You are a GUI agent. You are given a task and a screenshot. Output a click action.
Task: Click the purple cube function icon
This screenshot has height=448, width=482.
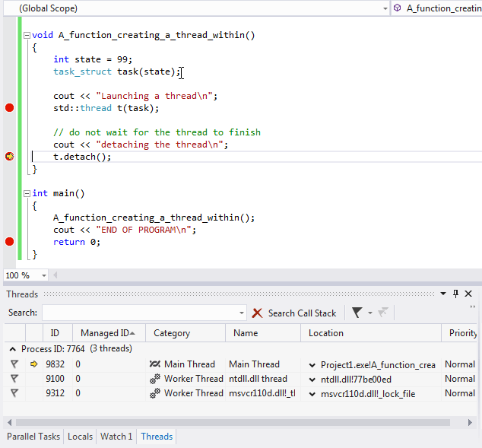[397, 8]
